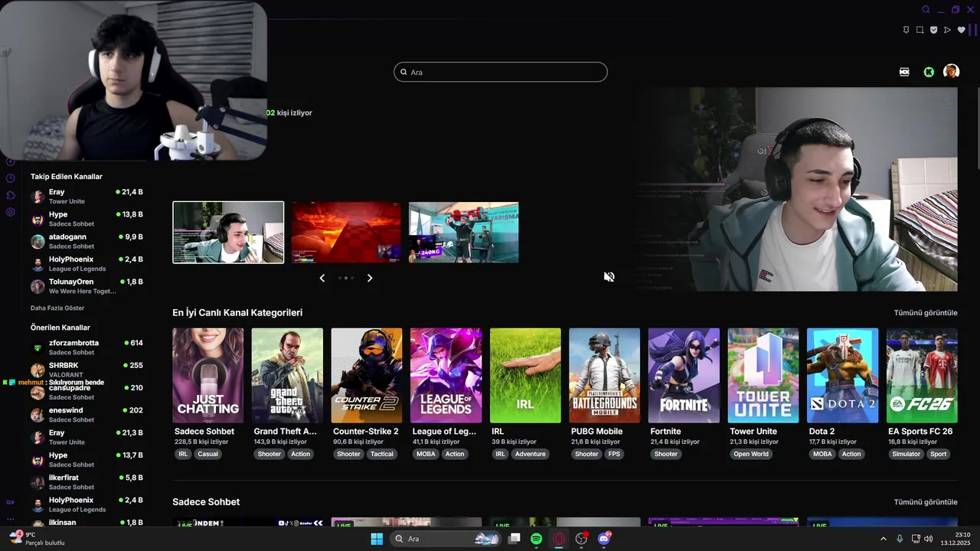Open the Windows Start menu
This screenshot has width=980, height=551.
pyautogui.click(x=377, y=539)
